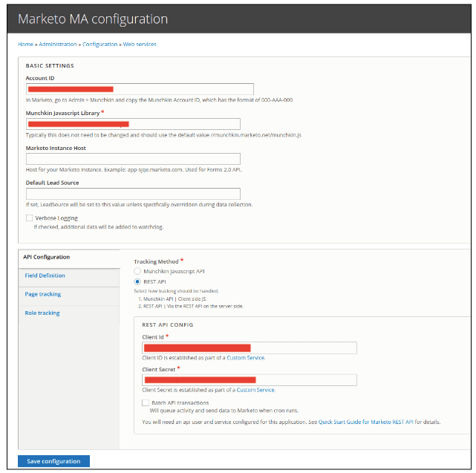Choose the Munchkin Javascript API radio option
This screenshot has height=473, width=476.
pyautogui.click(x=137, y=271)
